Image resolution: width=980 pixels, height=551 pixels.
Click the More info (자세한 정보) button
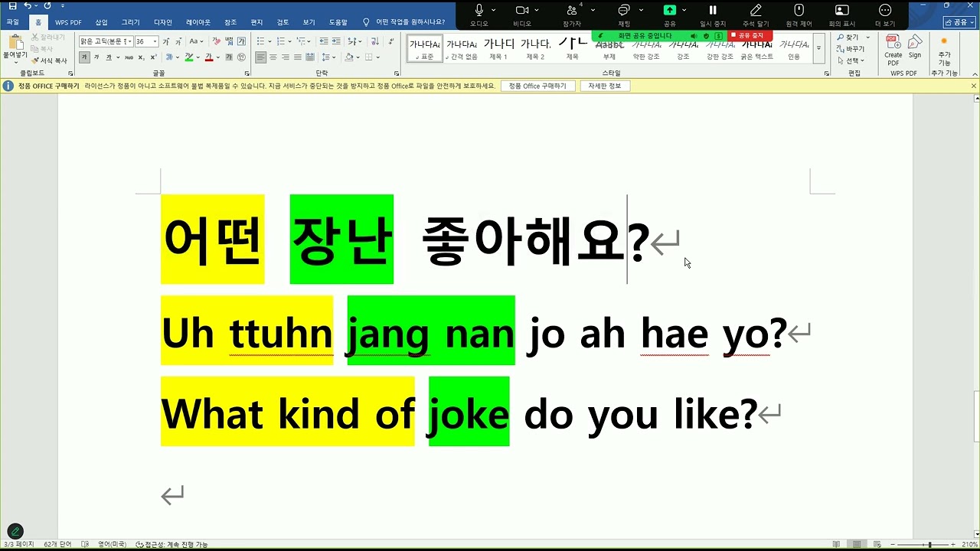point(605,86)
